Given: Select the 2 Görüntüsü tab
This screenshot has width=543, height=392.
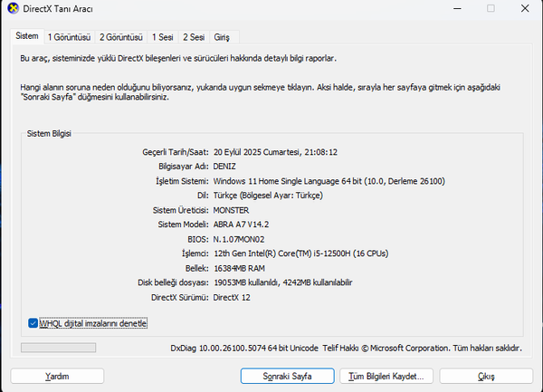Looking at the screenshot, I should pos(121,37).
